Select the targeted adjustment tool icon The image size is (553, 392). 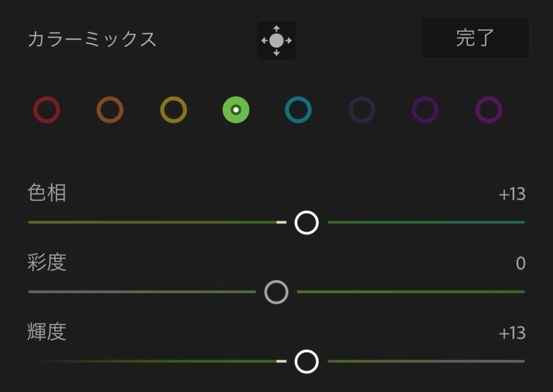tap(276, 40)
